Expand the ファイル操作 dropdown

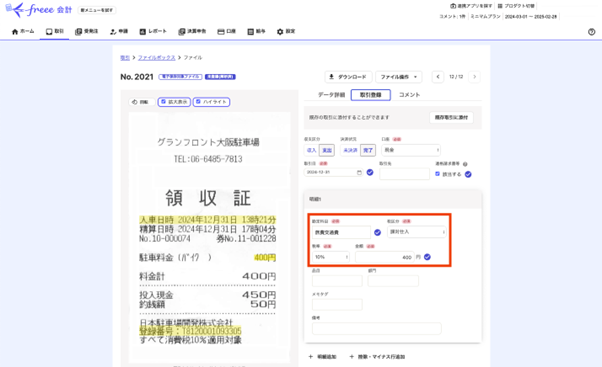coord(399,77)
